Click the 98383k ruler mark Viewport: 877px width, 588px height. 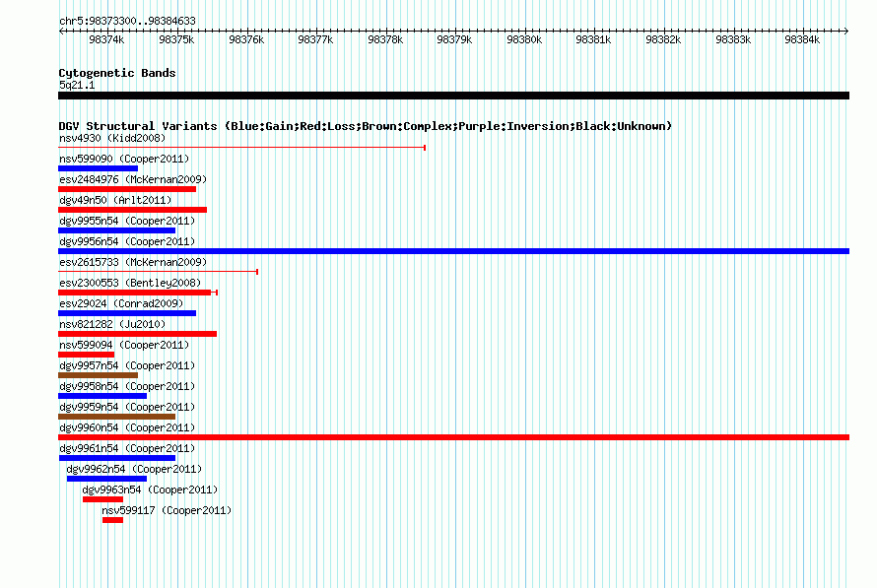(x=733, y=39)
